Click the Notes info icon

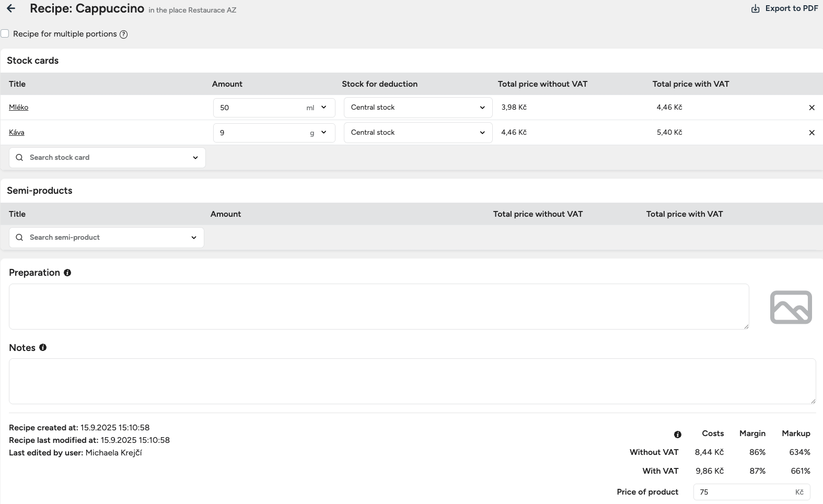click(43, 347)
